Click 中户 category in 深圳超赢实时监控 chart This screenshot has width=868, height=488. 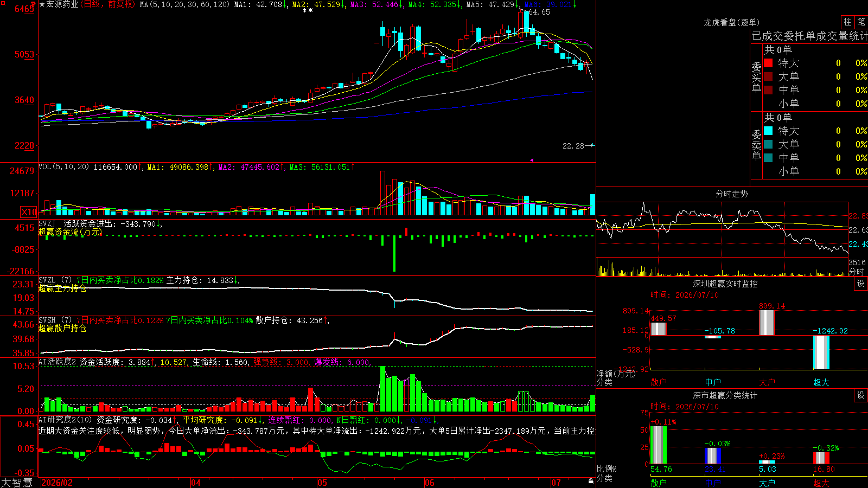713,382
